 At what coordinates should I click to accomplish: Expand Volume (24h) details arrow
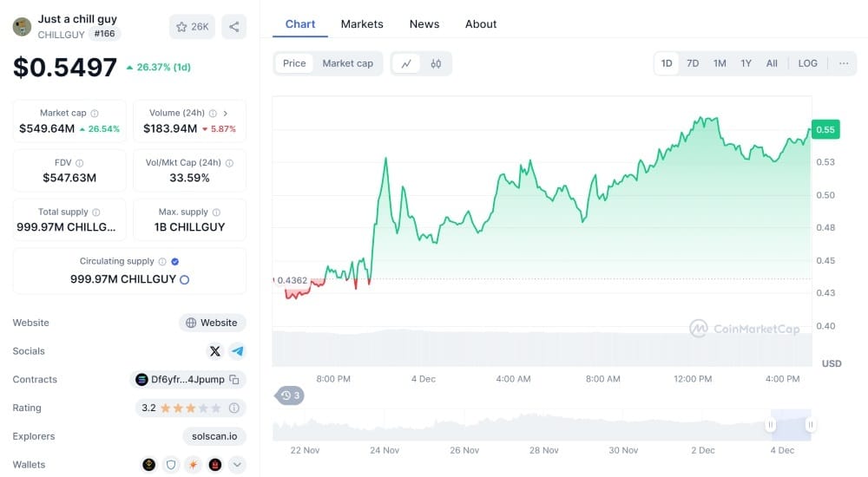pyautogui.click(x=226, y=113)
